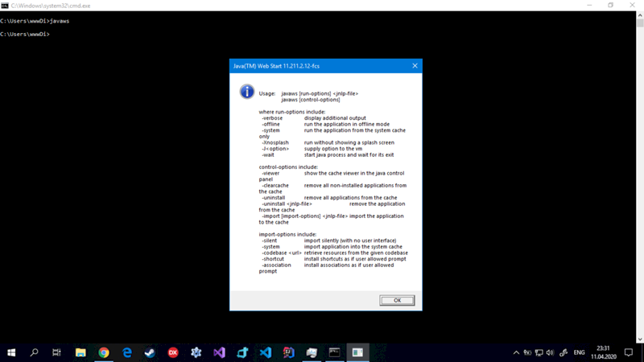This screenshot has height=362, width=644.
Task: Click the "-silent" option text
Action: pyautogui.click(x=270, y=241)
